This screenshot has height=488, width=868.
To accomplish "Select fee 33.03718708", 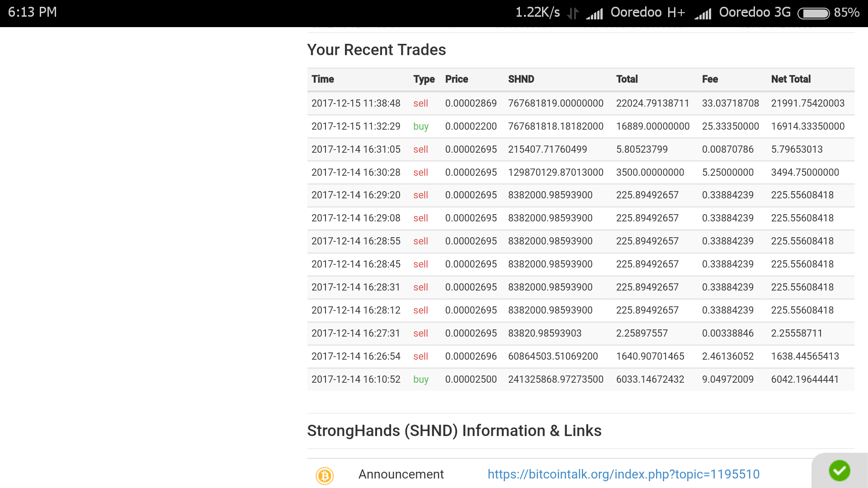I will click(x=730, y=103).
